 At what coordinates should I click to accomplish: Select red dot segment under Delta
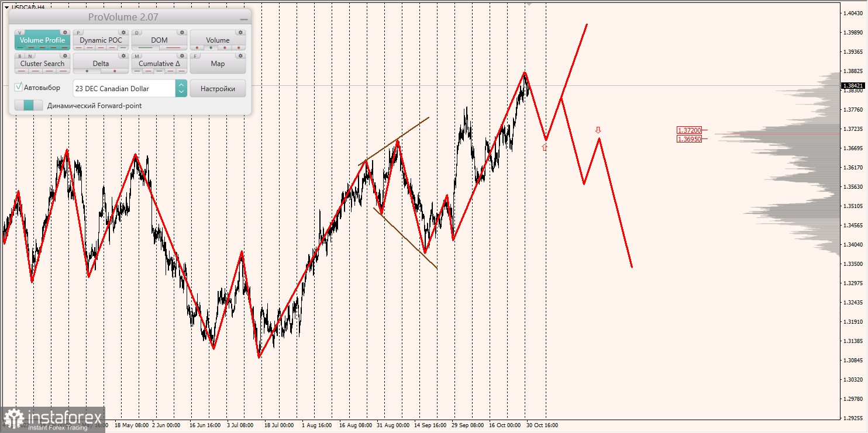click(x=115, y=71)
